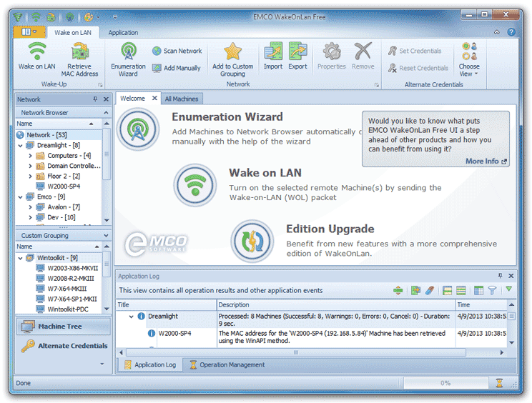Close the Application Log panel
532x403 pixels.
click(511, 276)
